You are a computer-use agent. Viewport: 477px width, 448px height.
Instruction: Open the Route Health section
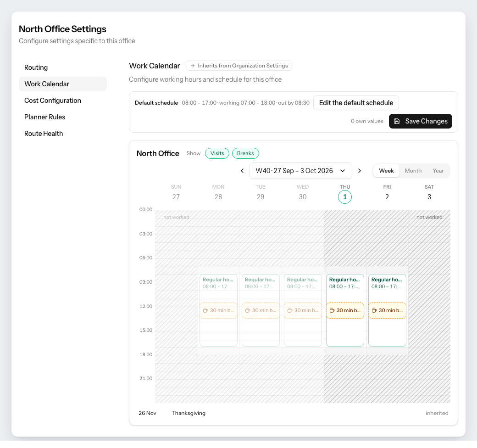coord(63,134)
